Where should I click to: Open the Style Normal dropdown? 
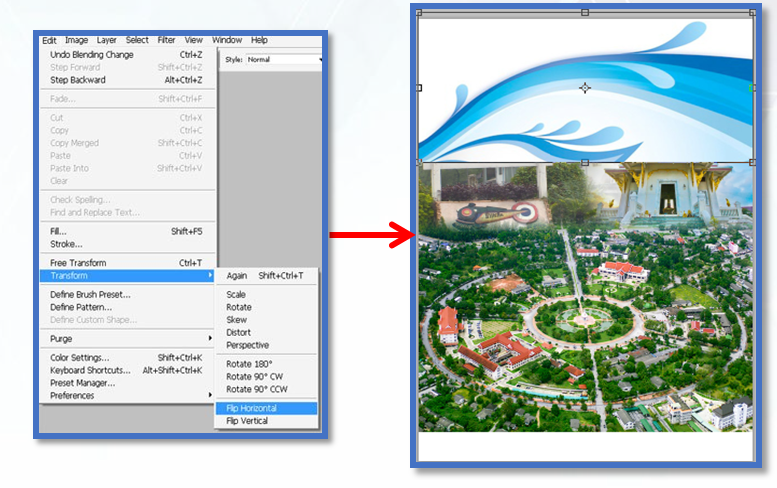pyautogui.click(x=284, y=59)
